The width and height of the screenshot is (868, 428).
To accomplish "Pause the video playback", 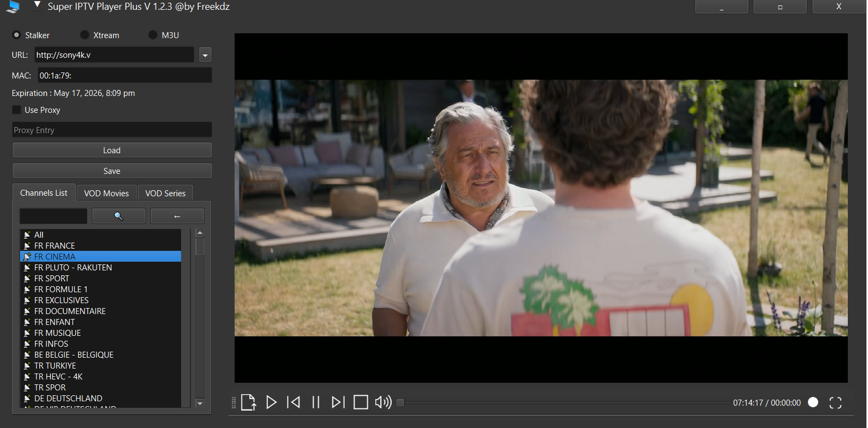I will point(316,402).
